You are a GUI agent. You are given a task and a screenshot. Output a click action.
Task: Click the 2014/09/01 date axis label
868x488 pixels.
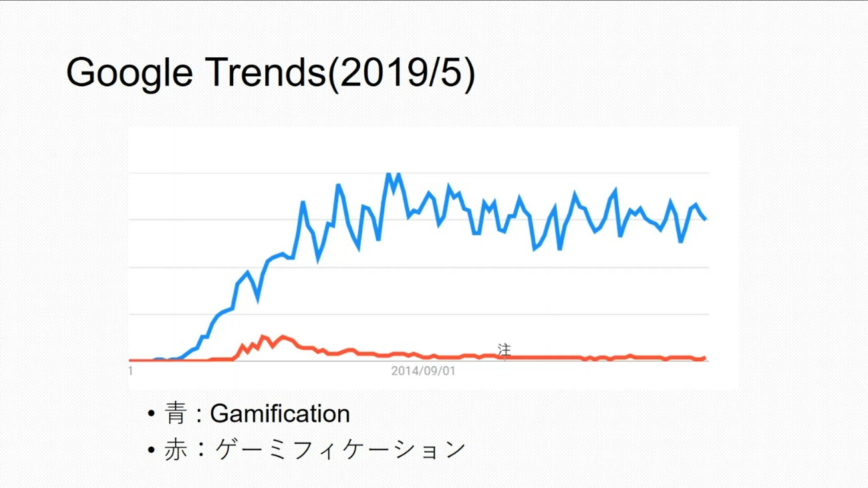(422, 371)
